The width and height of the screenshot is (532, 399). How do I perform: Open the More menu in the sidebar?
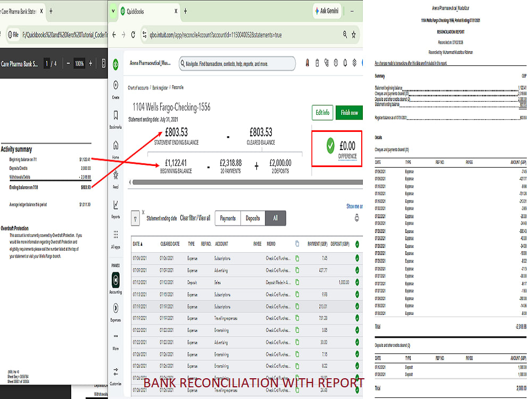(115, 342)
